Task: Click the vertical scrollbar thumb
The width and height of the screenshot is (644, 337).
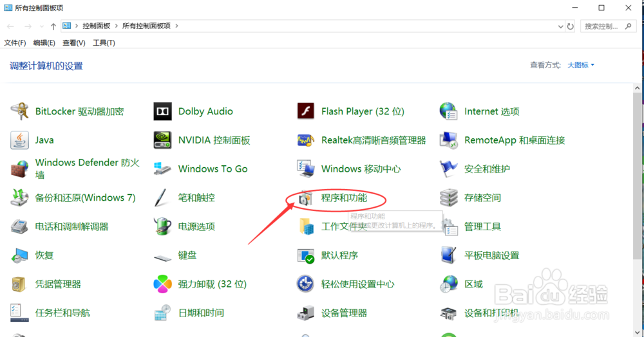Action: [x=637, y=176]
